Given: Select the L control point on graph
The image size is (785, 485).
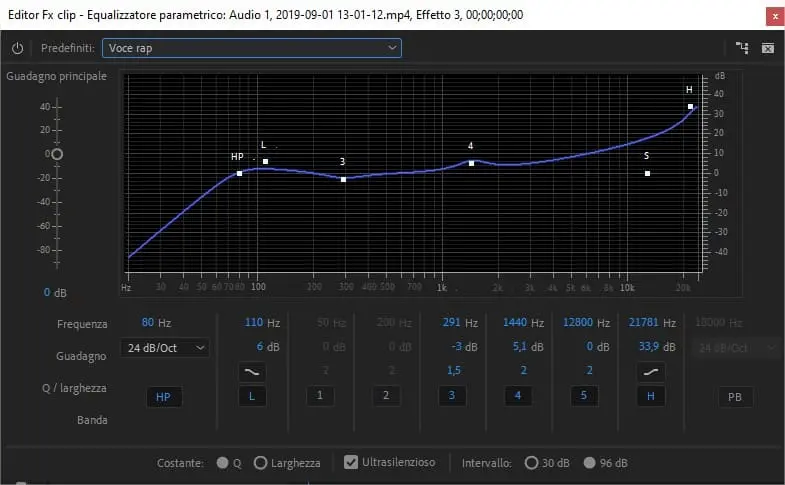Looking at the screenshot, I should 265,161.
